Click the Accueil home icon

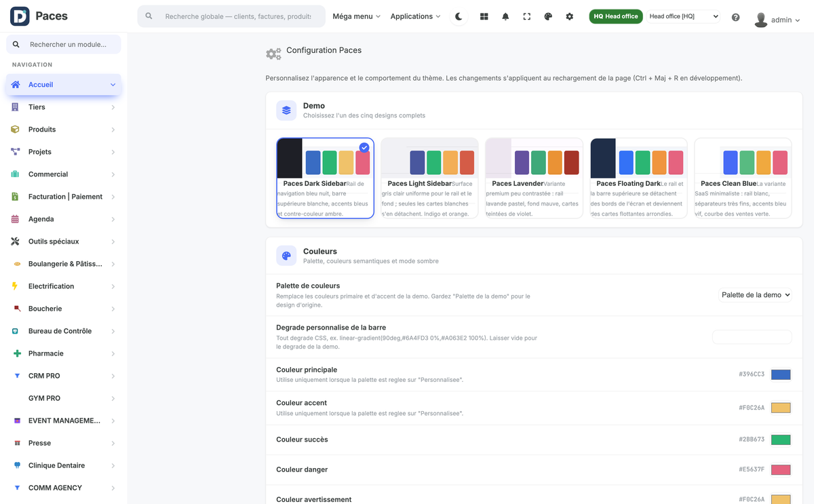tap(16, 85)
